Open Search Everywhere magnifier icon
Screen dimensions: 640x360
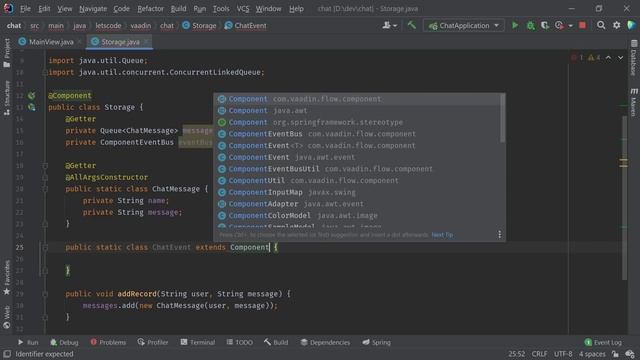coord(601,25)
